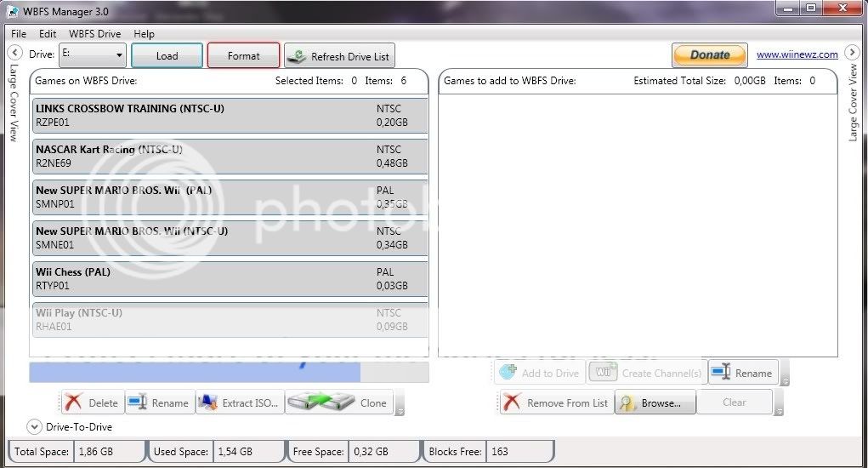This screenshot has height=468, width=868.
Task: Click the red X Delete icon
Action: (x=74, y=402)
